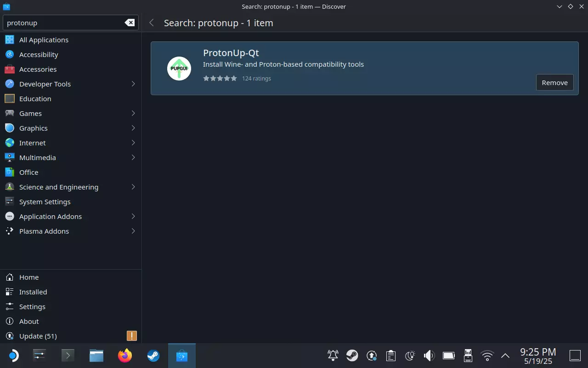Viewport: 588px width, 368px height.
Task: Expand the Internet category arrow
Action: 133,143
